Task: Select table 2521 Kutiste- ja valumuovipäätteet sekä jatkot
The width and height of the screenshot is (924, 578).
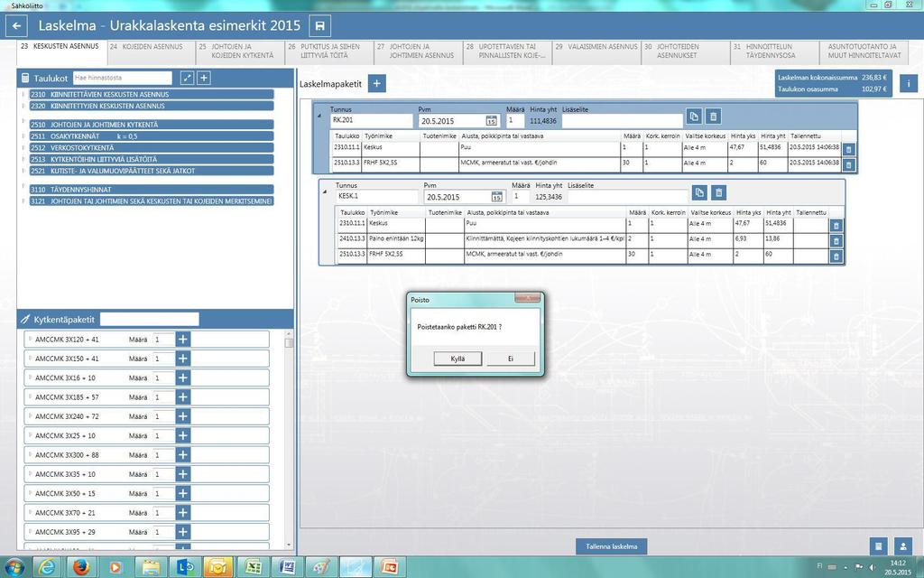Action: (x=152, y=171)
